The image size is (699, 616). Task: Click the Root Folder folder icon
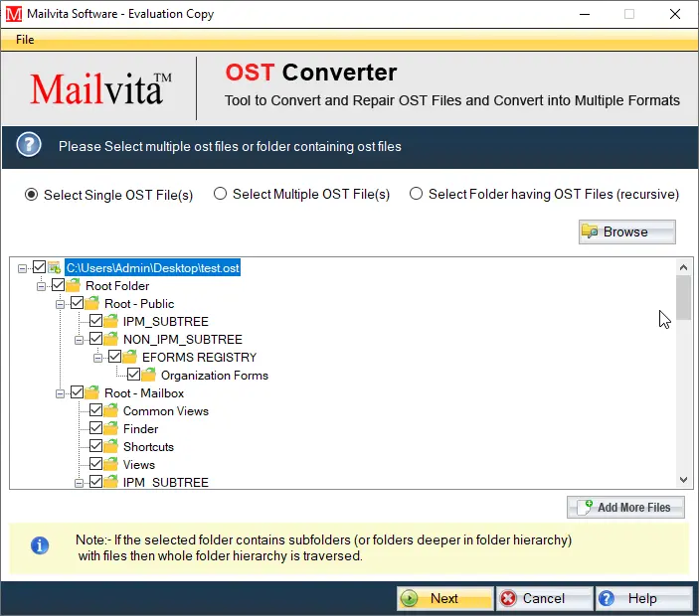pos(74,285)
